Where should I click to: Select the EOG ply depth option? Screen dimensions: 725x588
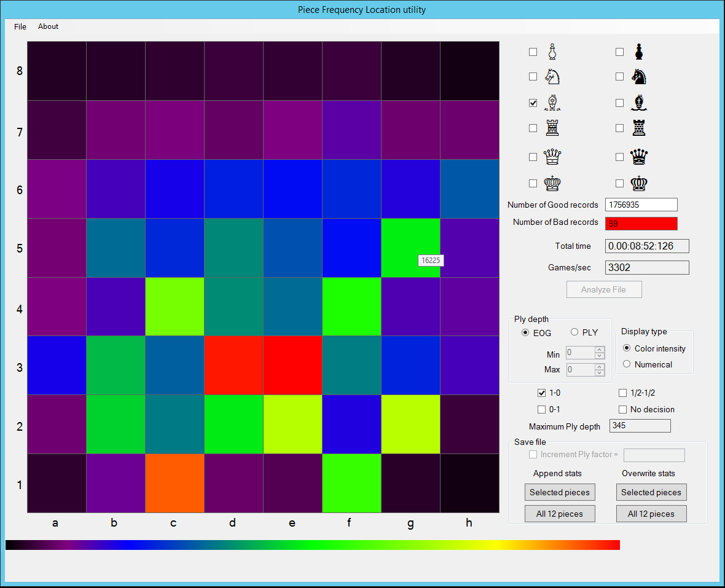click(x=525, y=332)
